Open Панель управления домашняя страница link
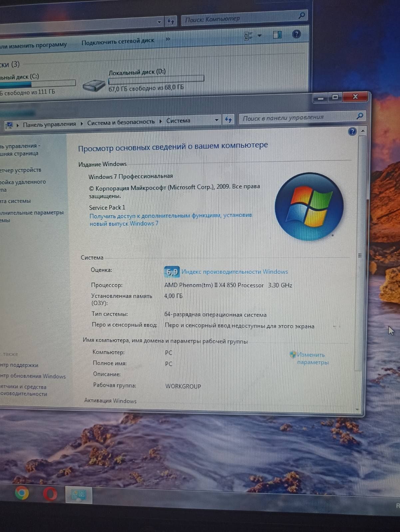The image size is (400, 532). pyautogui.click(x=20, y=150)
